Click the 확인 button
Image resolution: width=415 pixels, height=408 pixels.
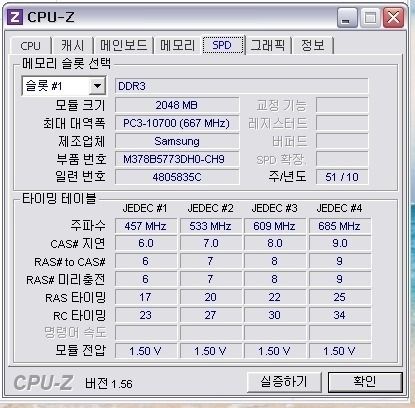pos(365,382)
